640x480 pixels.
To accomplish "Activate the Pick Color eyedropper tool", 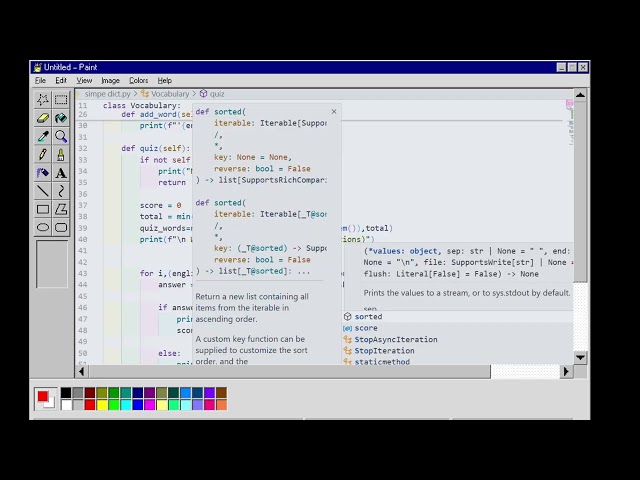I will [43, 136].
